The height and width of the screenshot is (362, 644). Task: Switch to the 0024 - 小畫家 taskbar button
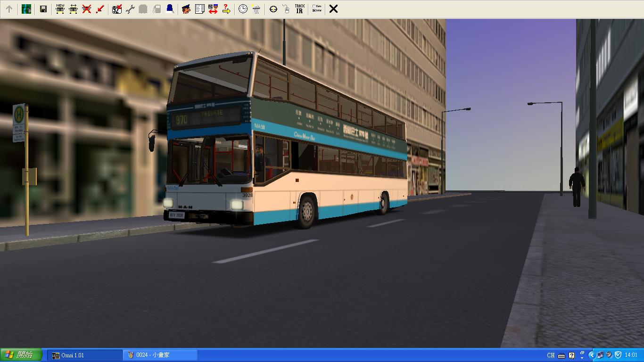(160, 355)
